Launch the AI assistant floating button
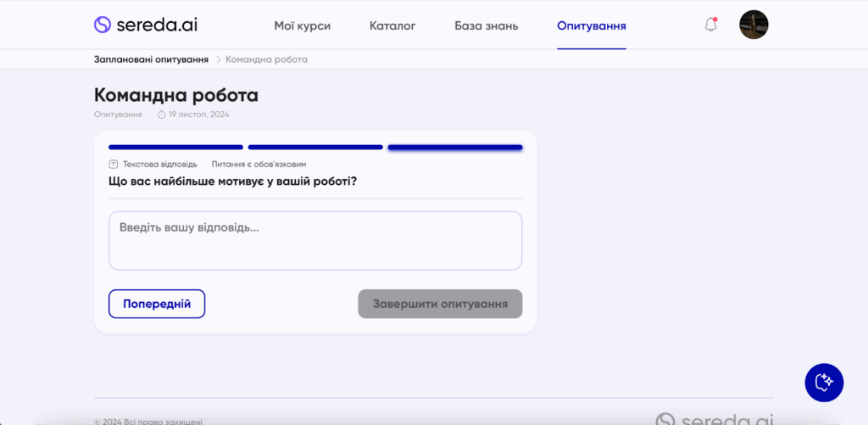Image resolution: width=868 pixels, height=425 pixels. tap(824, 383)
